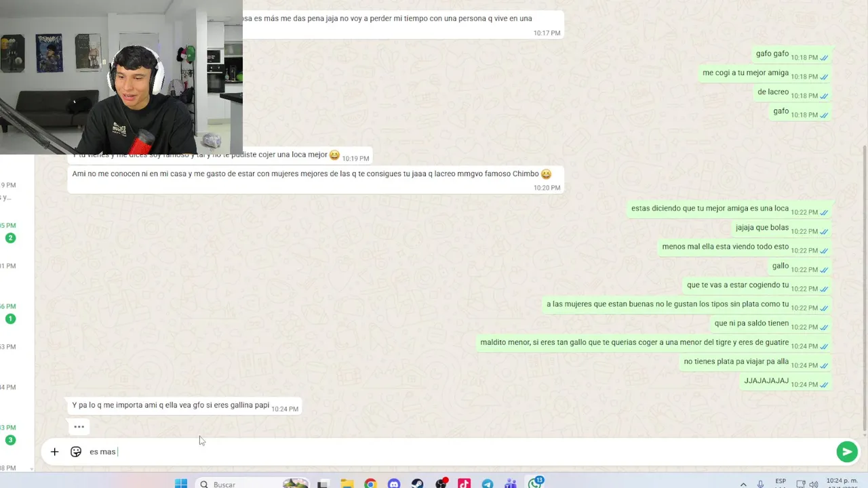The image size is (868, 488).
Task: Click the message 'menos mal ella esta viendo todo esto'
Action: click(x=745, y=247)
